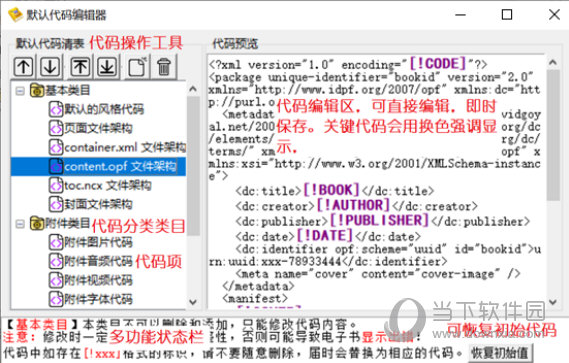Select the 基本类目 folder
Image resolution: width=569 pixels, height=363 pixels.
60,90
